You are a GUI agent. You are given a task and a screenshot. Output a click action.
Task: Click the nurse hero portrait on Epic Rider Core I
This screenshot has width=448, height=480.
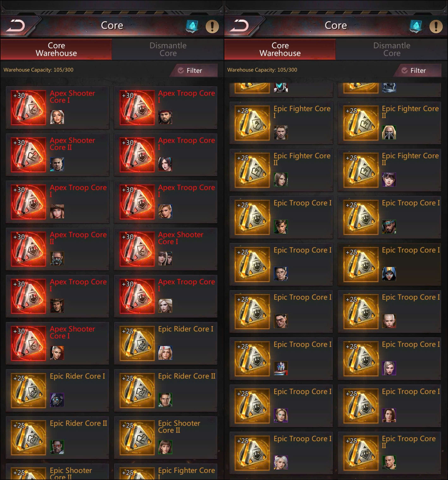coord(165,353)
